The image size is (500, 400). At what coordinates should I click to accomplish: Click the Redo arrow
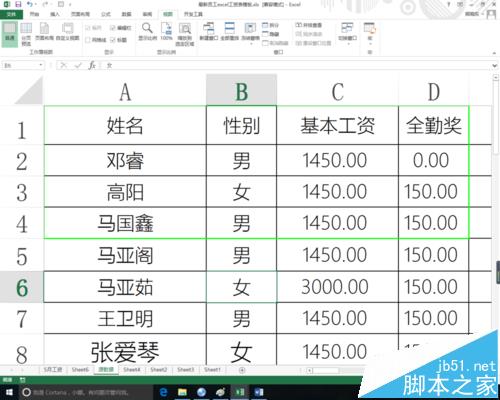coord(46,4)
